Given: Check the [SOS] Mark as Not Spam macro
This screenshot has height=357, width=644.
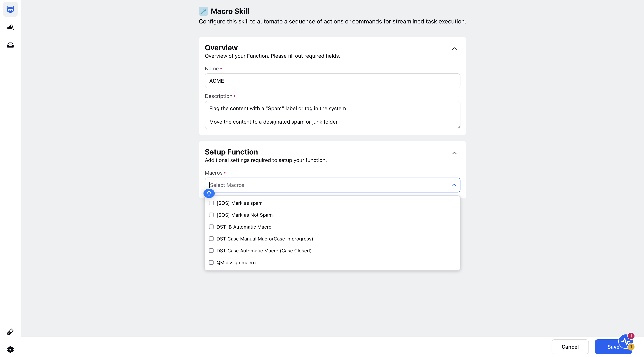Looking at the screenshot, I should 211,215.
